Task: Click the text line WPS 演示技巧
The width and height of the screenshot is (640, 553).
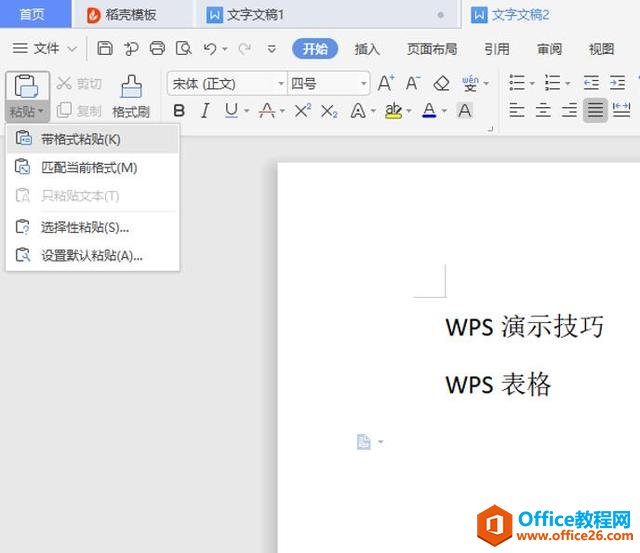Action: (524, 326)
